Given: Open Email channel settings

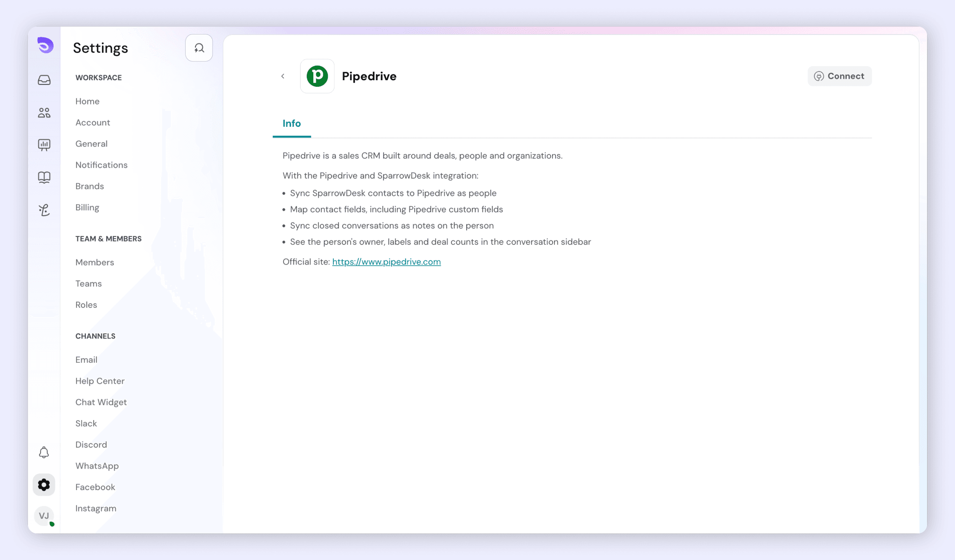Looking at the screenshot, I should [x=86, y=360].
